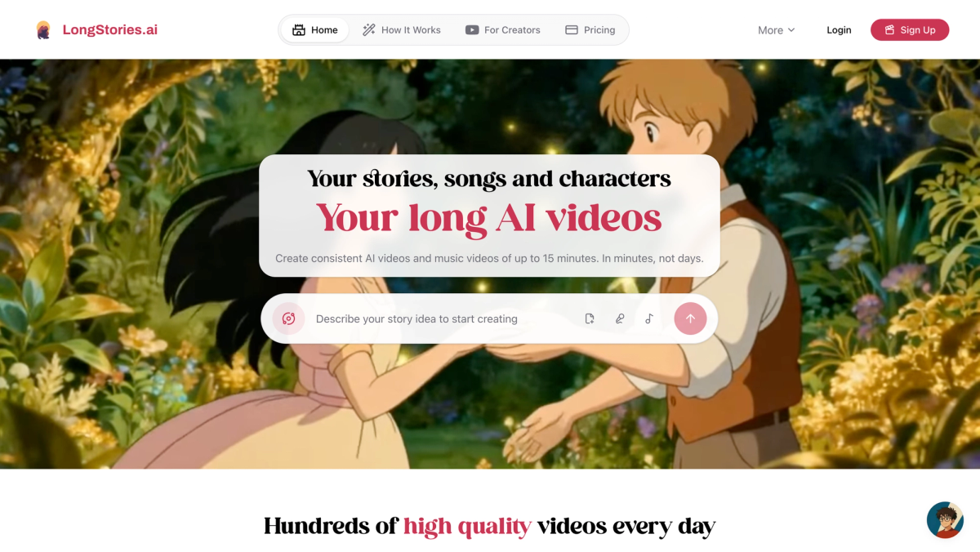Viewport: 980px width, 552px height.
Task: Click the file attachment icon in the prompt
Action: click(590, 318)
